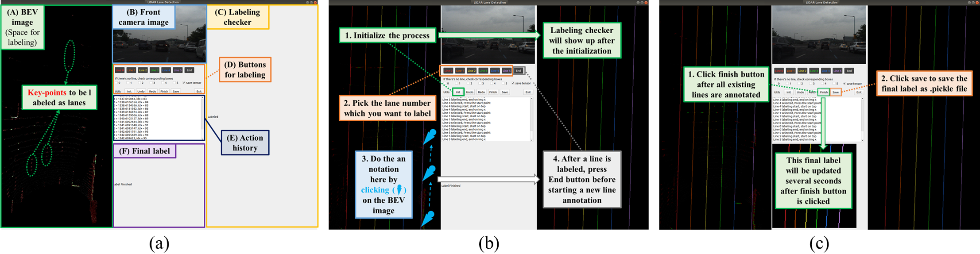
Task: Click 'Labeled' text in panel (a)
Action: point(213,117)
